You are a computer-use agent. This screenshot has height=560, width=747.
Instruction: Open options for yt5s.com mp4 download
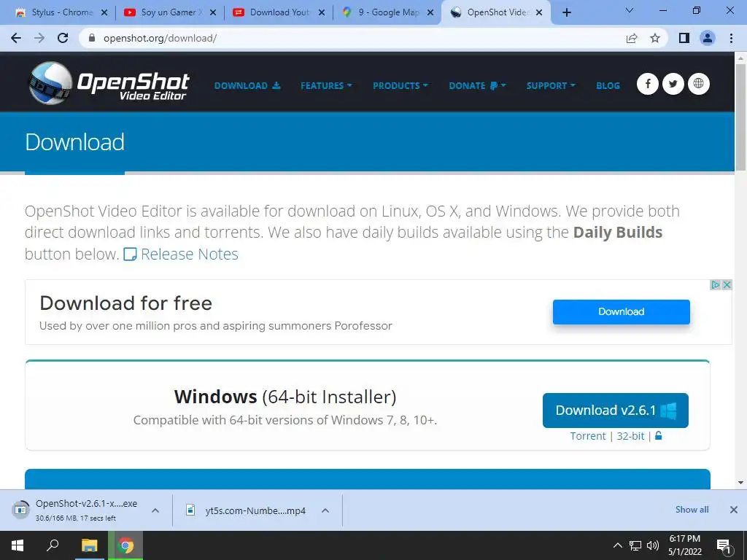(x=325, y=510)
